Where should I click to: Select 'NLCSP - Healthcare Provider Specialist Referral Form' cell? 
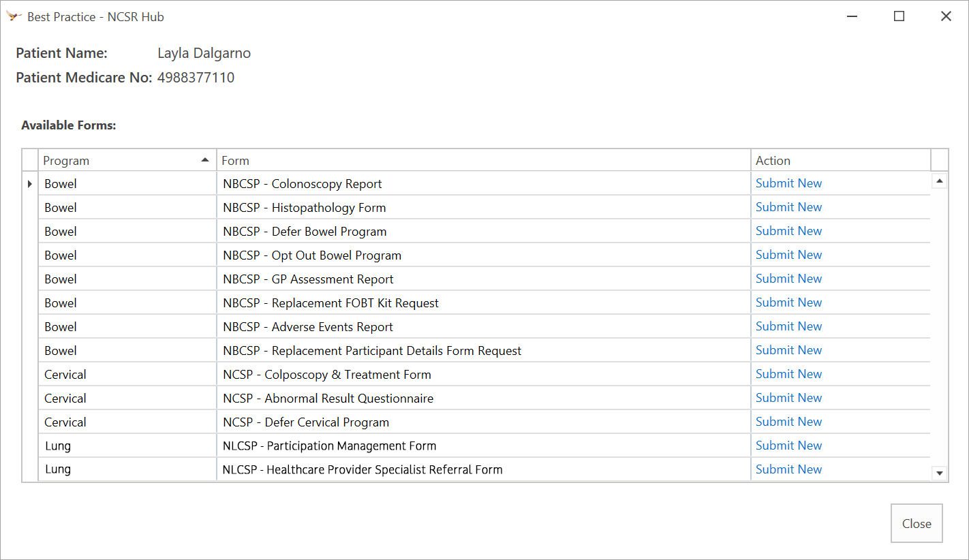click(x=484, y=469)
